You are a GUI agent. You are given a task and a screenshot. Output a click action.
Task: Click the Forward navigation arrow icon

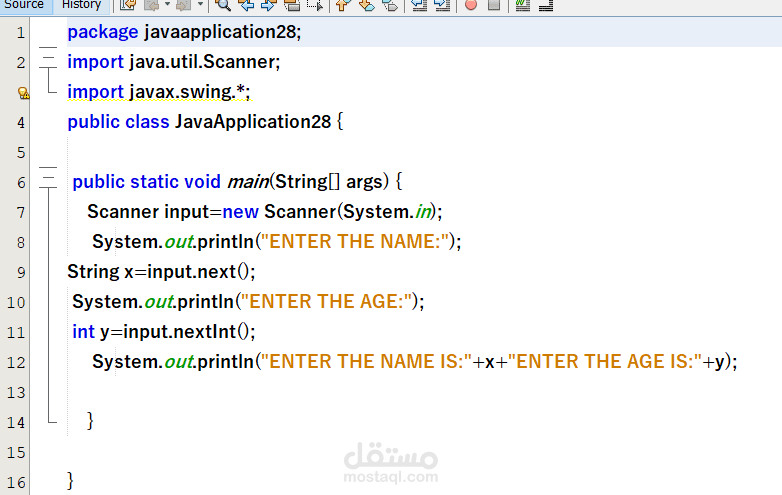(x=184, y=5)
